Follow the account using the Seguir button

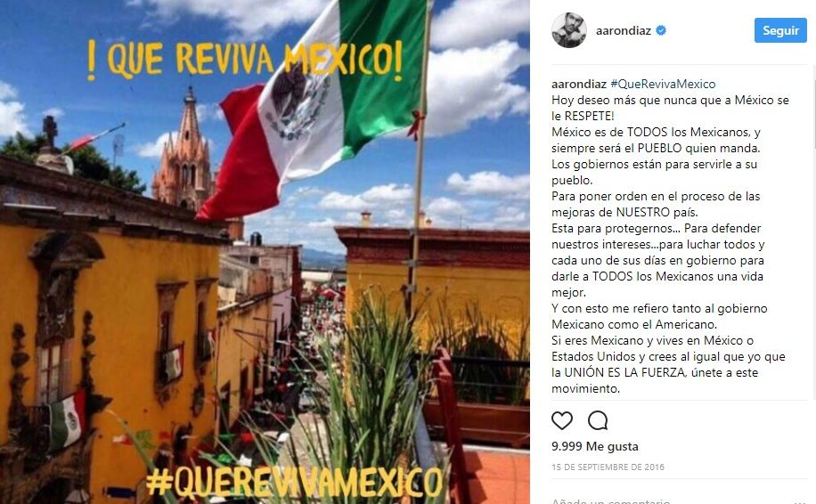(780, 30)
